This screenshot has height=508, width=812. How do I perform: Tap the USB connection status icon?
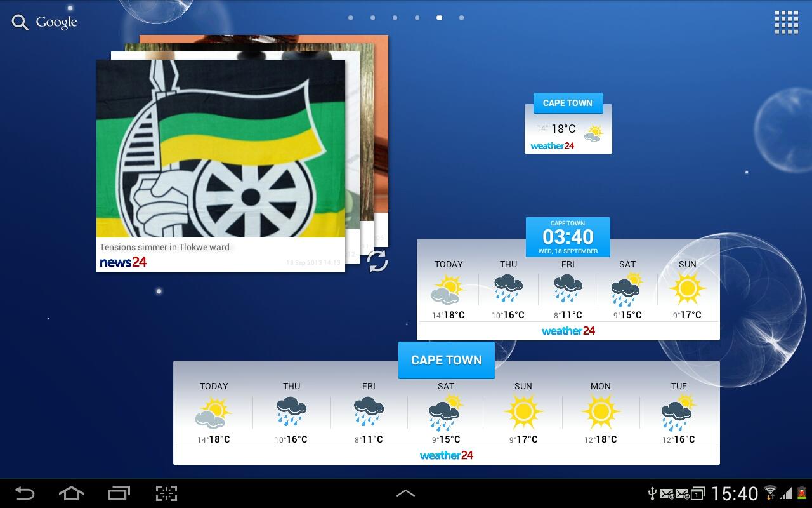(x=652, y=493)
